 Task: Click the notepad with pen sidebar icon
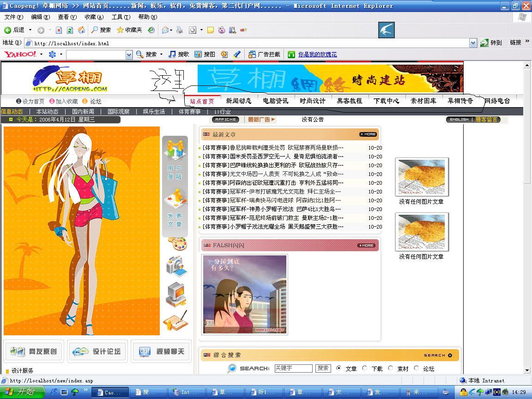[175, 320]
